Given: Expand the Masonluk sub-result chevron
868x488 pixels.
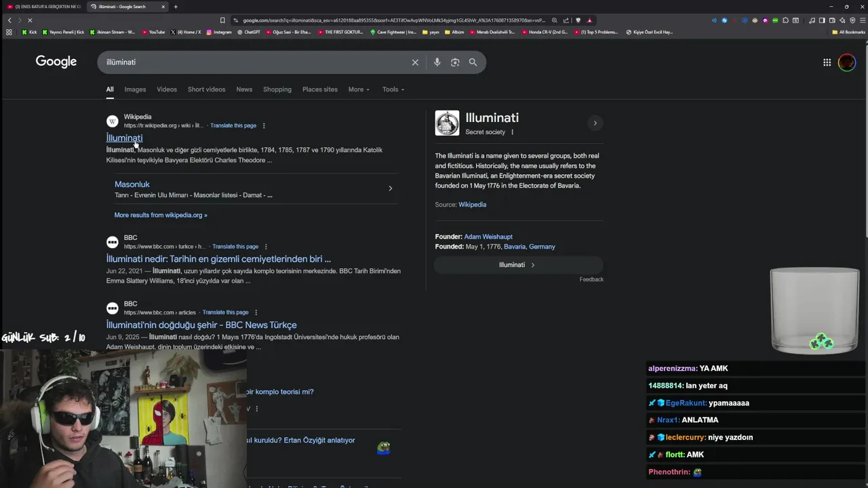Looking at the screenshot, I should pyautogui.click(x=390, y=188).
